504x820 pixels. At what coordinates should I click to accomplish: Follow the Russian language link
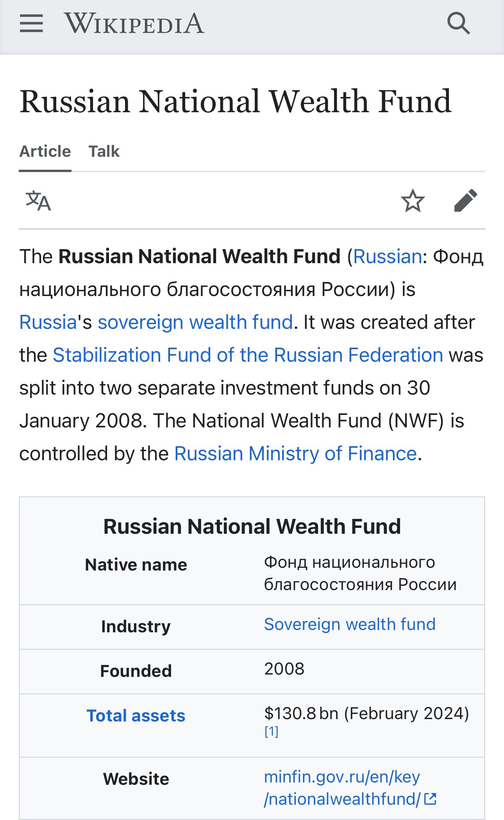[388, 257]
